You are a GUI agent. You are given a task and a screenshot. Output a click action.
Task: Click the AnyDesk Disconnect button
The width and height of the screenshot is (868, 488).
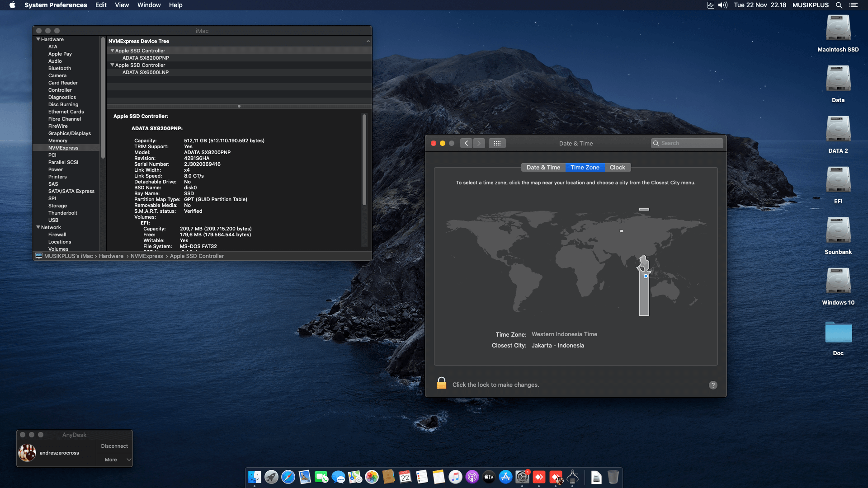114,446
